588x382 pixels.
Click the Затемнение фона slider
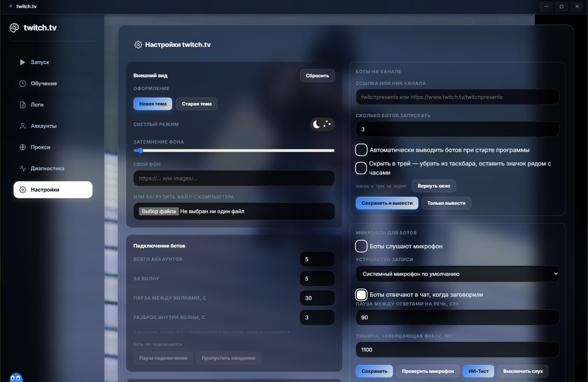pos(234,151)
